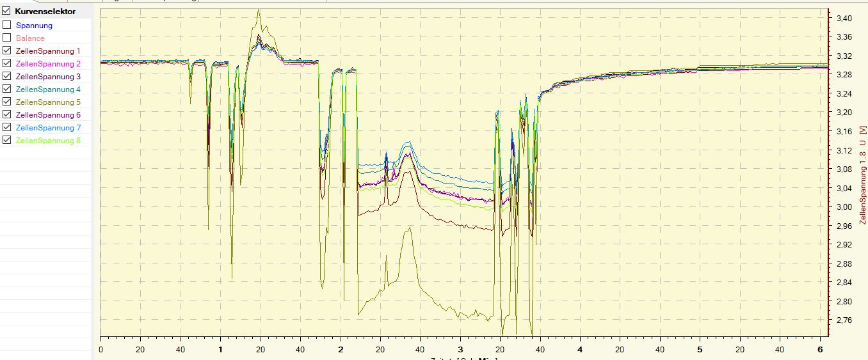868x360 pixels.
Task: Hide the ZellenSpannung 1 curve via checkbox
Action: (6, 51)
